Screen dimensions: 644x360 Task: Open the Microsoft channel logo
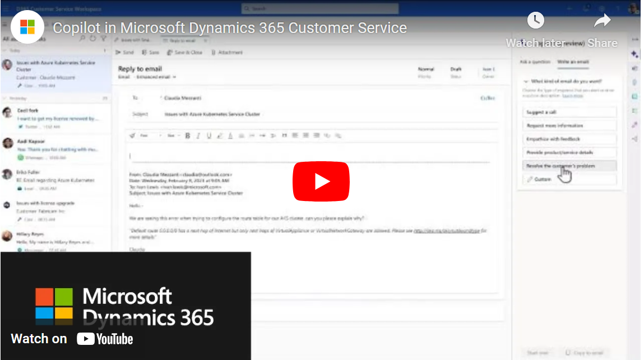[x=27, y=27]
